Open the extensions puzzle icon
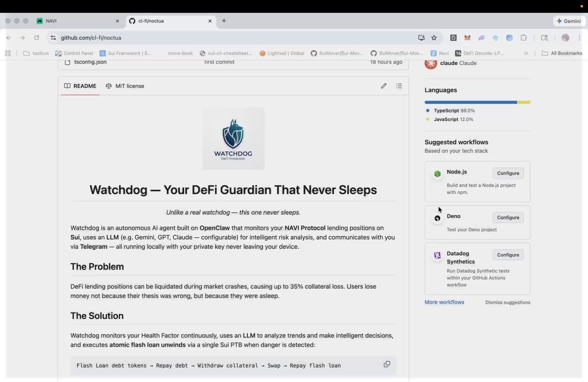588x382 pixels. point(523,38)
